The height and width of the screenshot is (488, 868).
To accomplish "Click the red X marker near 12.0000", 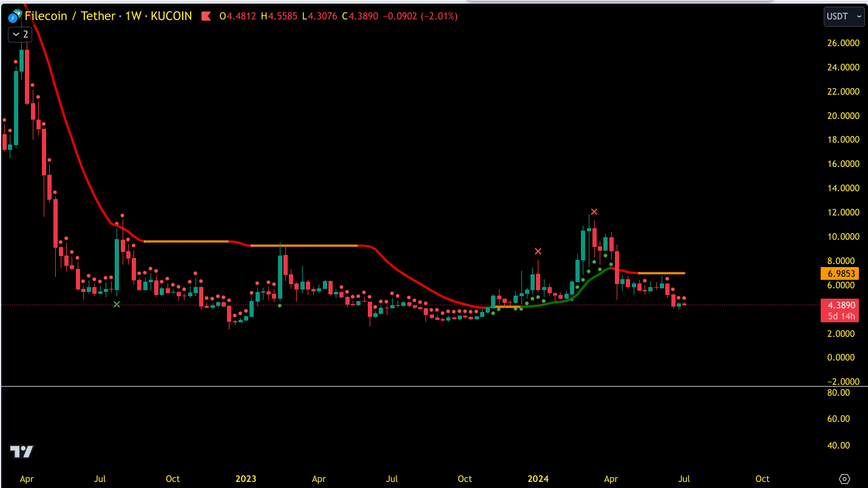I will [x=594, y=212].
